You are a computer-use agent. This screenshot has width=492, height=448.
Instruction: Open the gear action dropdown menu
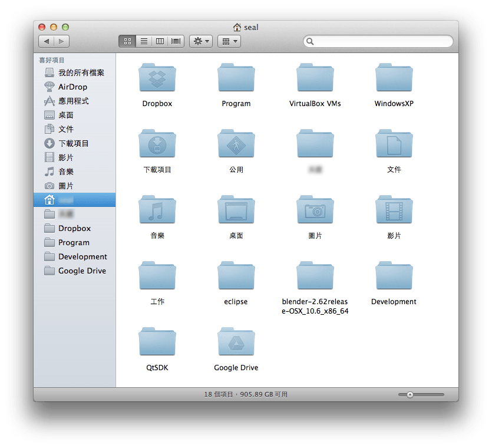point(201,41)
